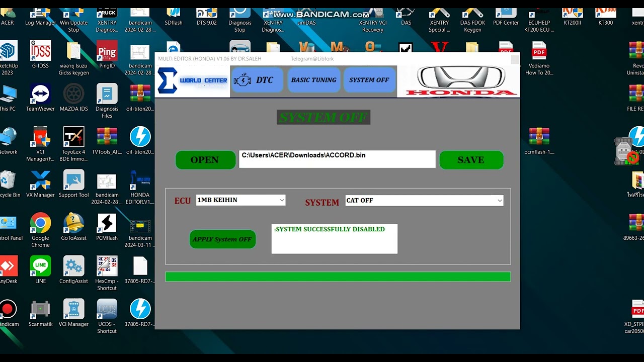
Task: Open LINE app desktop icon
Action: (40, 270)
